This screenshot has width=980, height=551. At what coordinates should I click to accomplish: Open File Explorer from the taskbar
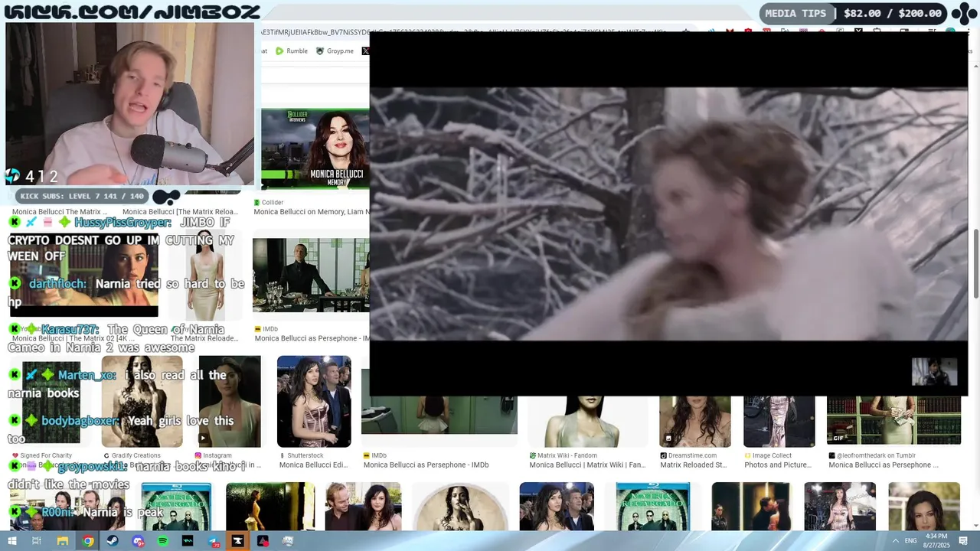63,541
